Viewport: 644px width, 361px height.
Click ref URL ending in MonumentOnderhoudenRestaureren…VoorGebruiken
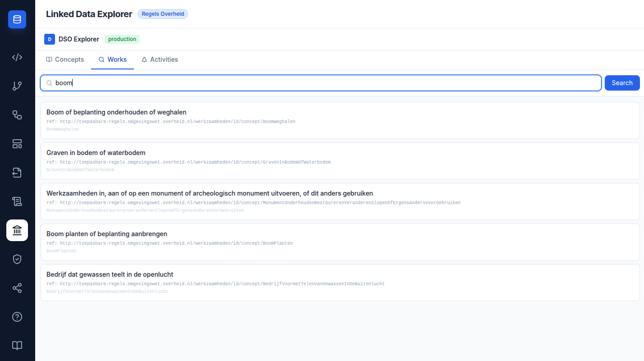click(253, 203)
